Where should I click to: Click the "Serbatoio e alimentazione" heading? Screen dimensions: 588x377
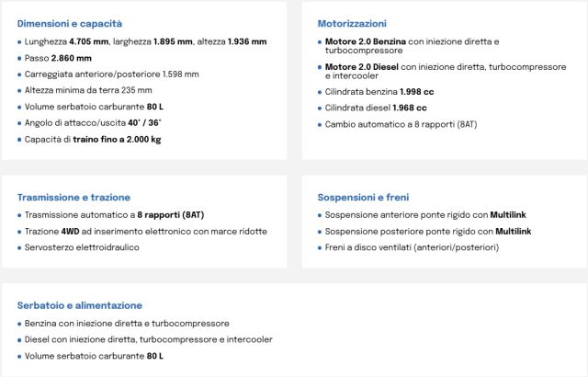[80, 305]
